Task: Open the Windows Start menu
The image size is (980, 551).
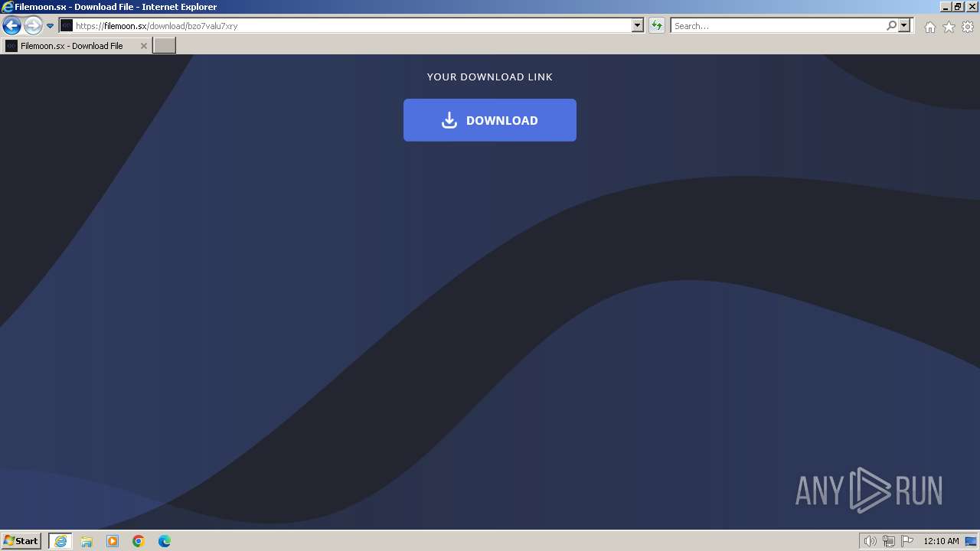Action: [x=21, y=541]
